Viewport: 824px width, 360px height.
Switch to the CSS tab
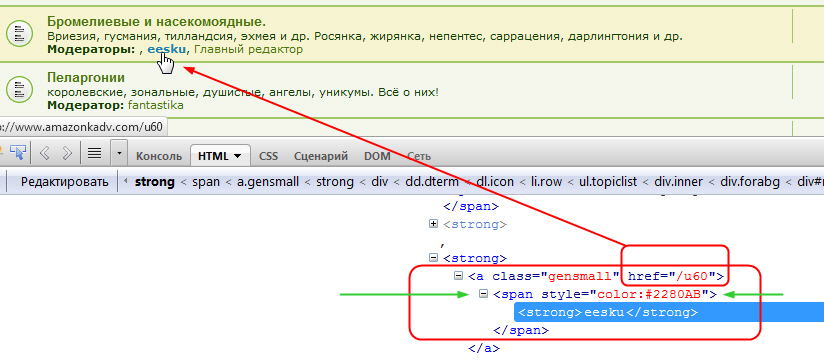coord(269,156)
